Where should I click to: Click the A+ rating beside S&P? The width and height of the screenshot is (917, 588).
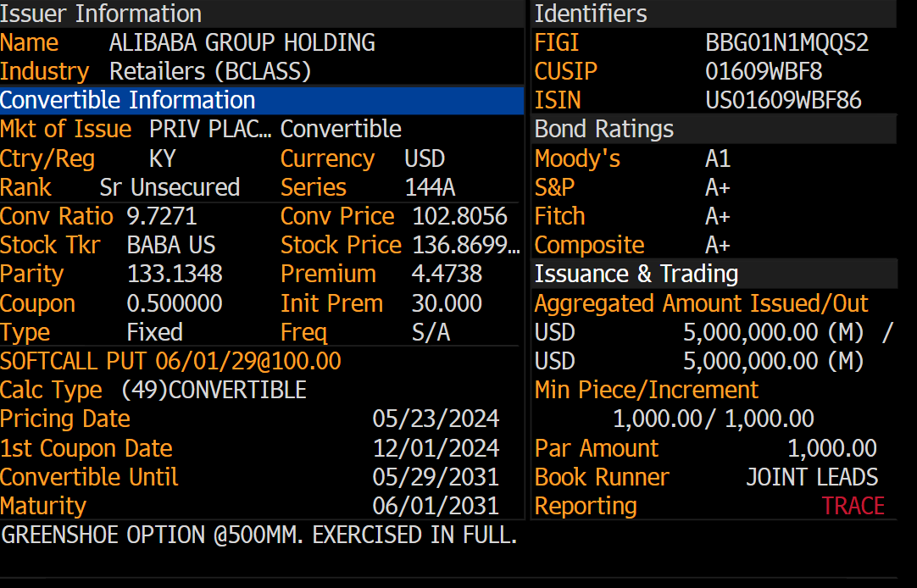pyautogui.click(x=718, y=187)
